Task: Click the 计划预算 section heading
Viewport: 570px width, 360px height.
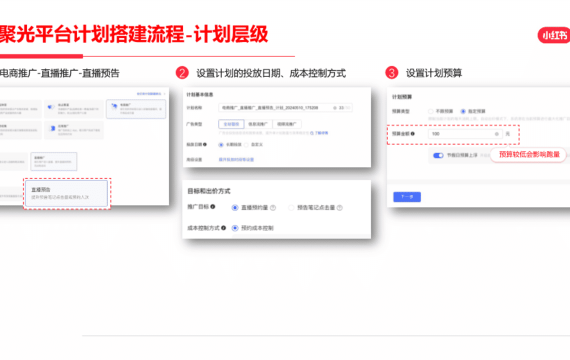Action: point(402,97)
